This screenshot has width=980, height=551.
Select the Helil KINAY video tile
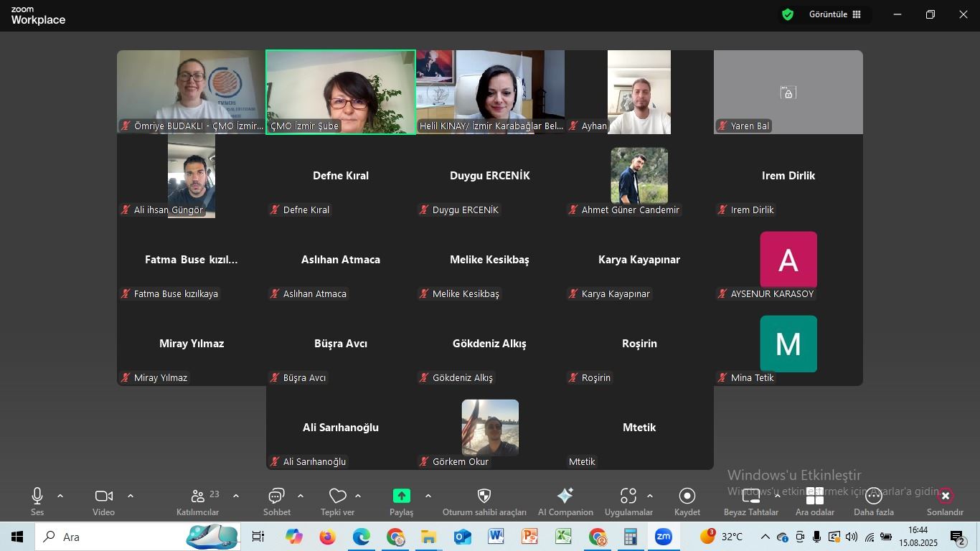(490, 92)
